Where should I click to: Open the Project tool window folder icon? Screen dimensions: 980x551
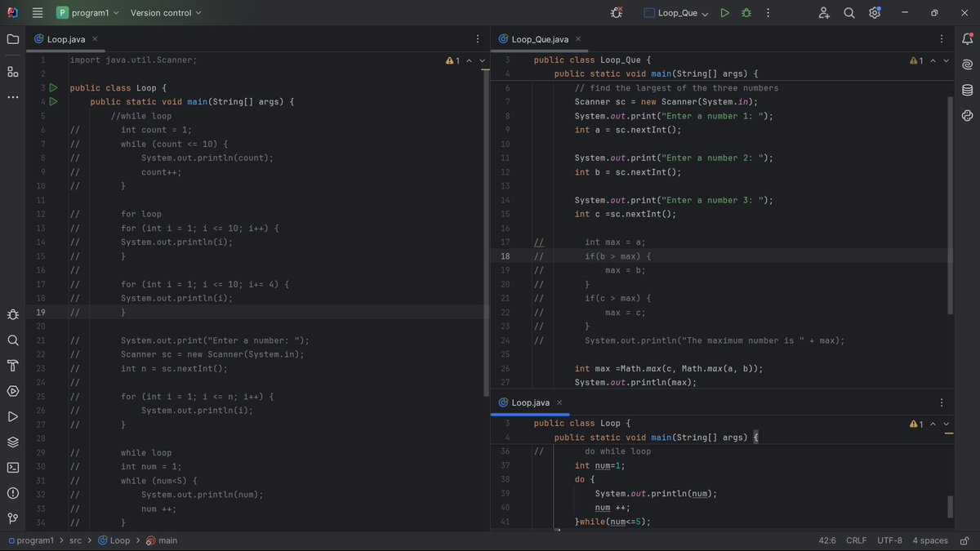click(12, 39)
